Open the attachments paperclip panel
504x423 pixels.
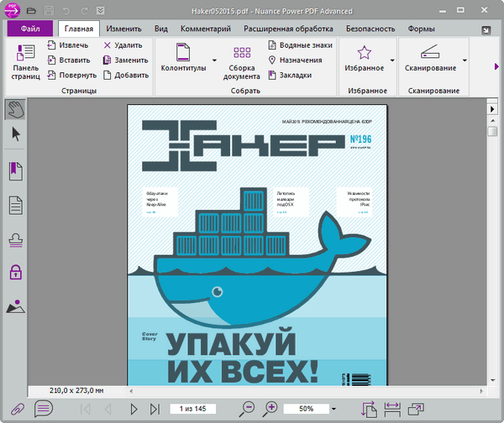(x=18, y=410)
